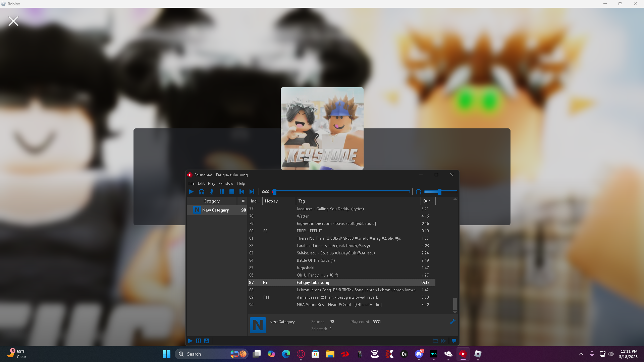Open File Explorer from taskbar
The width and height of the screenshot is (644, 362).
point(330,354)
